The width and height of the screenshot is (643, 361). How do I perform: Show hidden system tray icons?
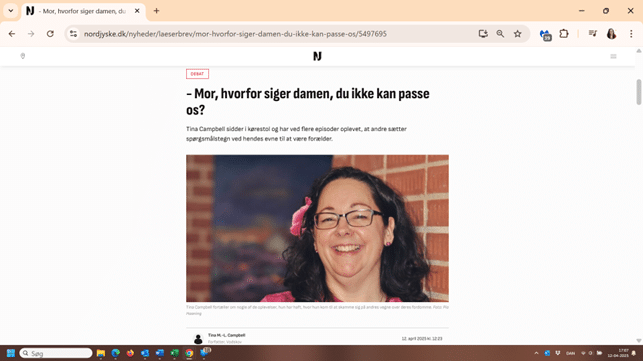pyautogui.click(x=536, y=353)
